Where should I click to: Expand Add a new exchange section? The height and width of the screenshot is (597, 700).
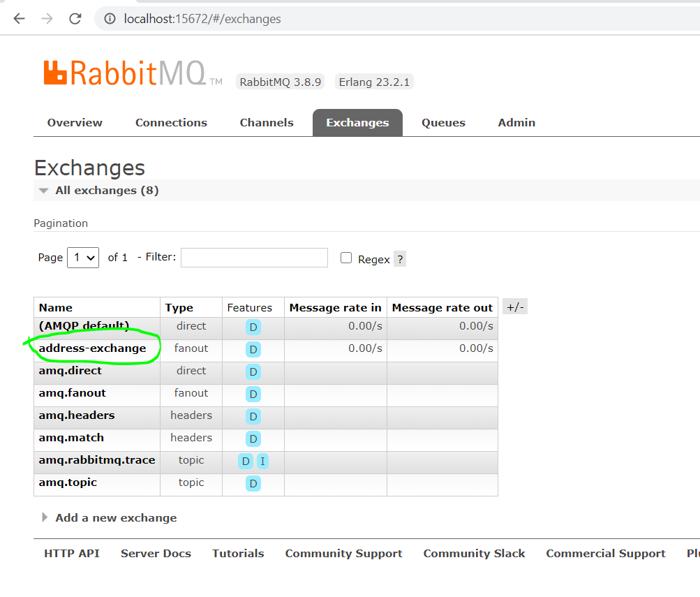(116, 518)
